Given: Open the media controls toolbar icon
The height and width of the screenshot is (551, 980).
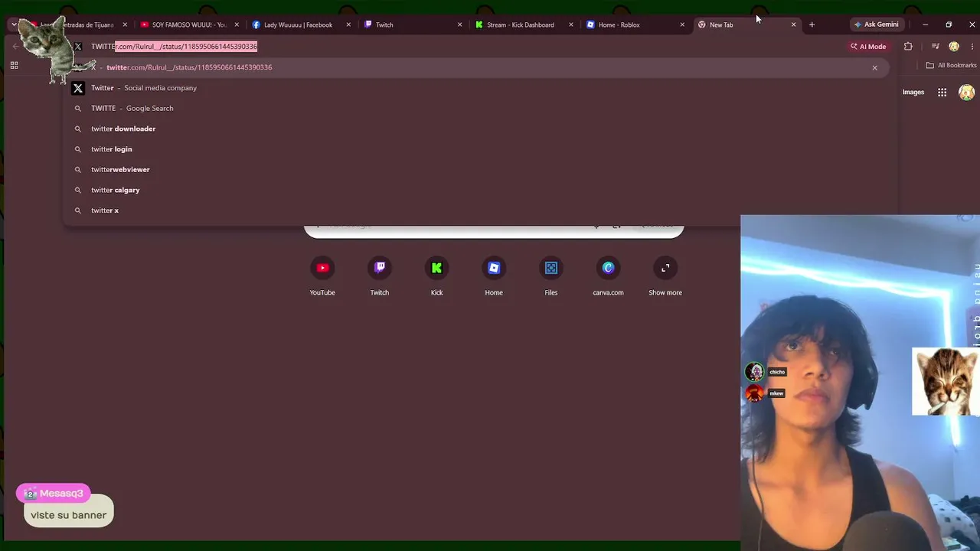Looking at the screenshot, I should (x=935, y=46).
